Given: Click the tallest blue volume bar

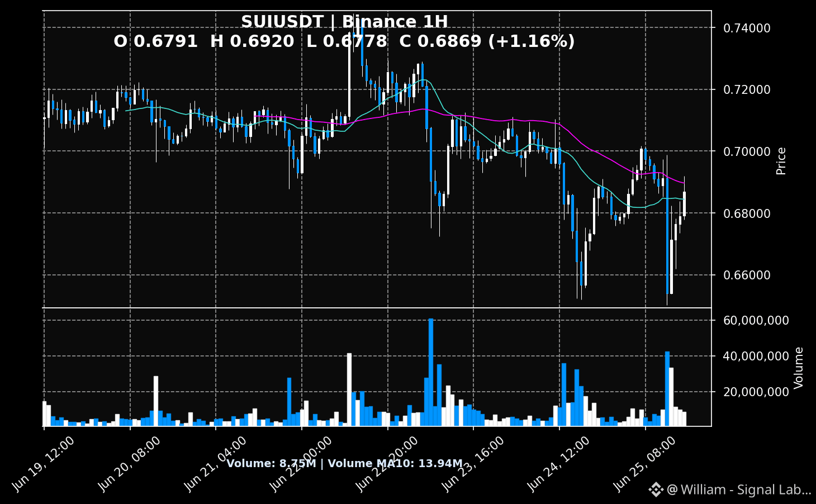Looking at the screenshot, I should (x=431, y=372).
